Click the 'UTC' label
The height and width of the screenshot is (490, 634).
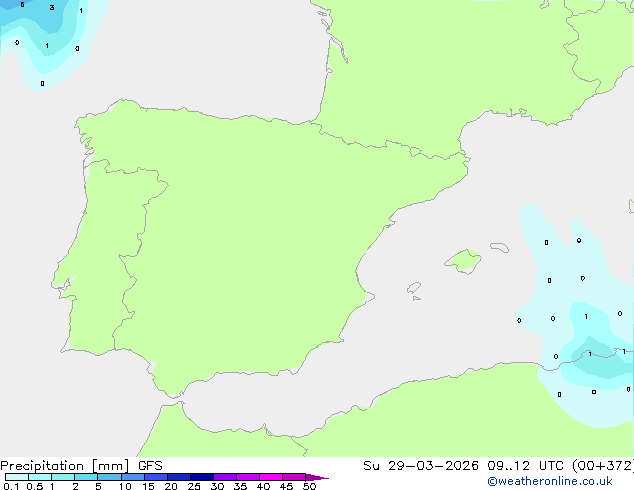point(552,466)
